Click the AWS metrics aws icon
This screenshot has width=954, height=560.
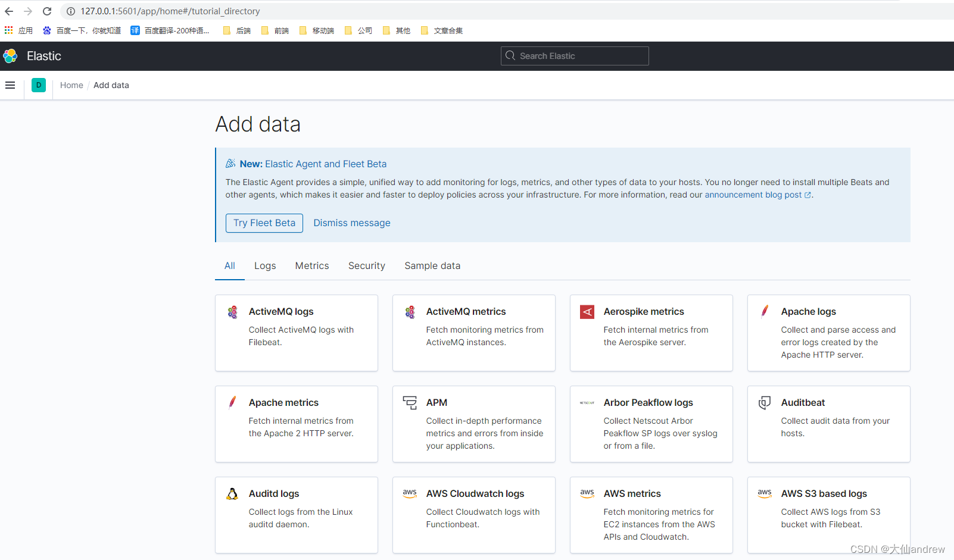coord(587,493)
